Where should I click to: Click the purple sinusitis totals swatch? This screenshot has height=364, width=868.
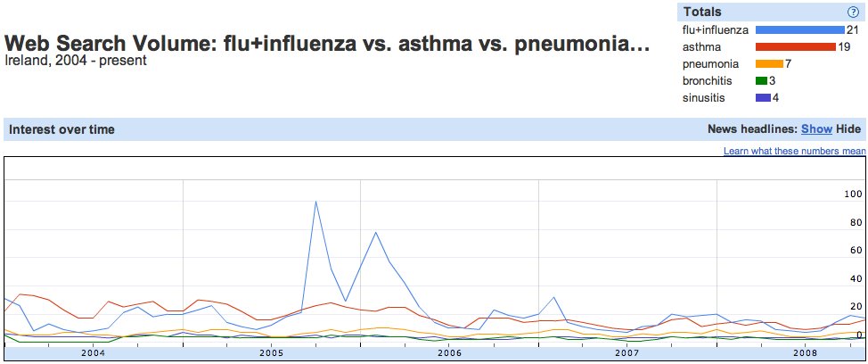[x=763, y=99]
